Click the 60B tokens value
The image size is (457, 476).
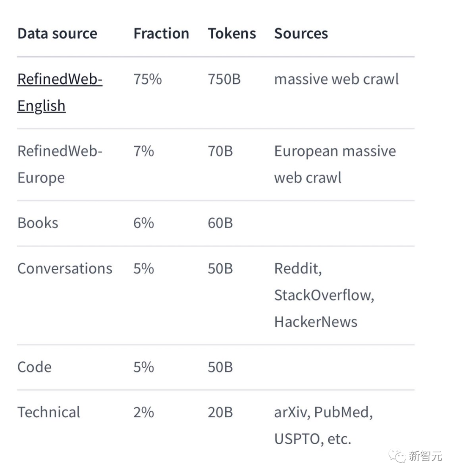[220, 223]
